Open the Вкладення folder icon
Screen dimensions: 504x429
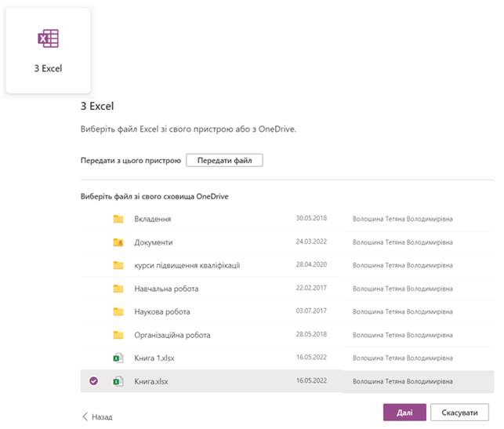pyautogui.click(x=119, y=219)
